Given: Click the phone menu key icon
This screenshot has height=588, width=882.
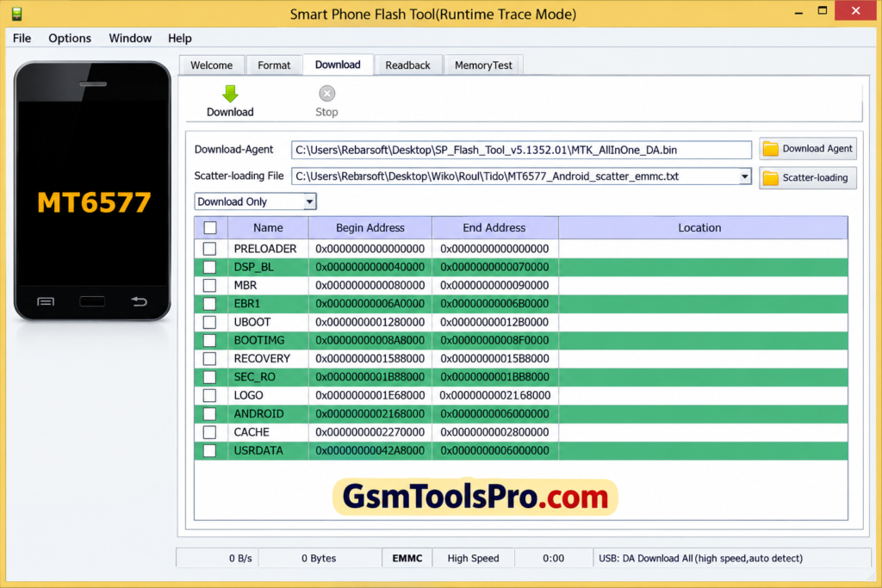Looking at the screenshot, I should (46, 302).
